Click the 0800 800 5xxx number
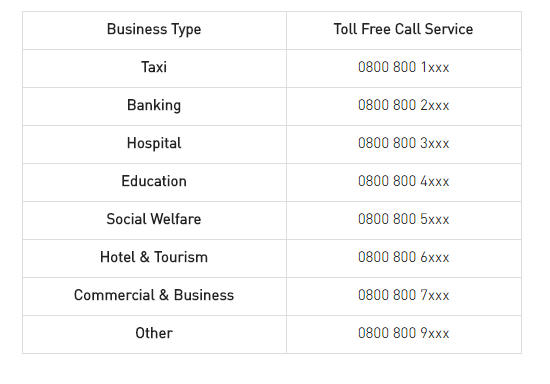The height and width of the screenshot is (384, 550). pyautogui.click(x=403, y=219)
